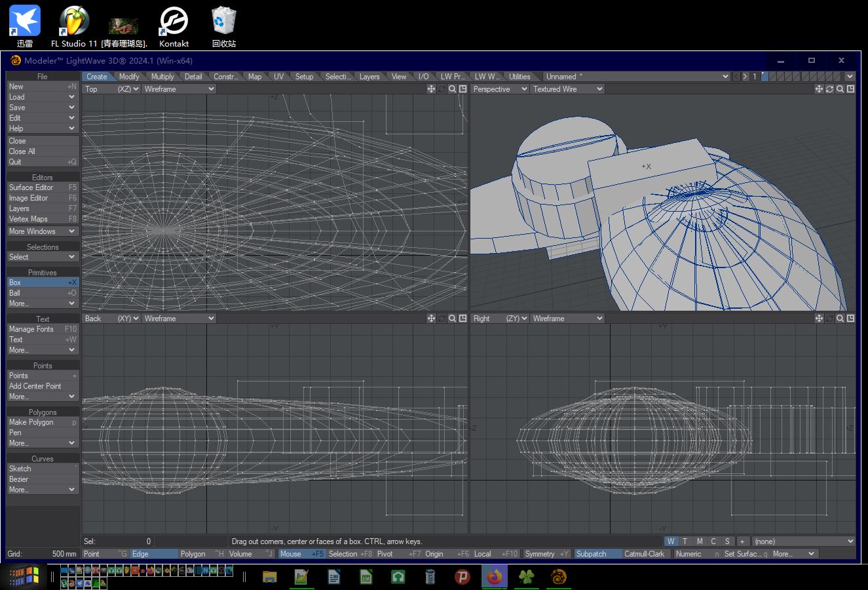Click the maximize viewport icon in the Right viewport
868x590 pixels.
click(x=850, y=318)
